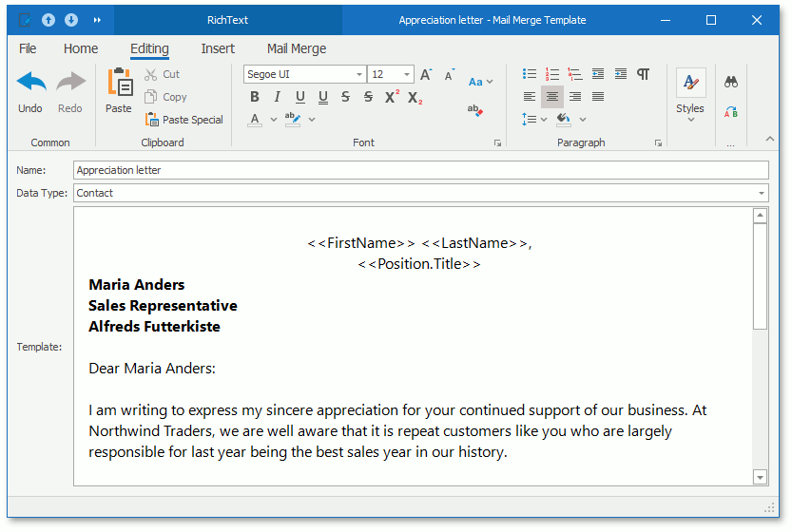Toggle Subscript formatting
792x532 pixels.
pos(415,98)
